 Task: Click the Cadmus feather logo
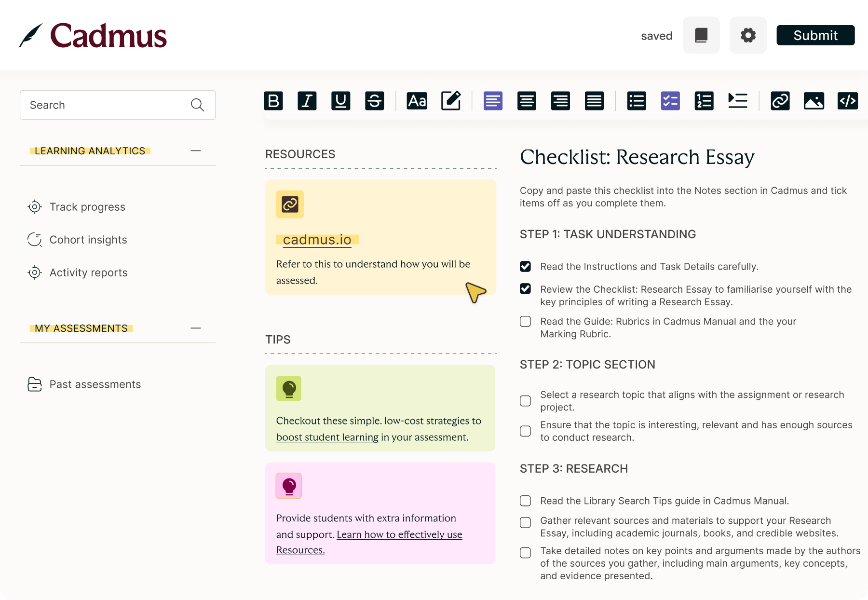click(x=31, y=35)
